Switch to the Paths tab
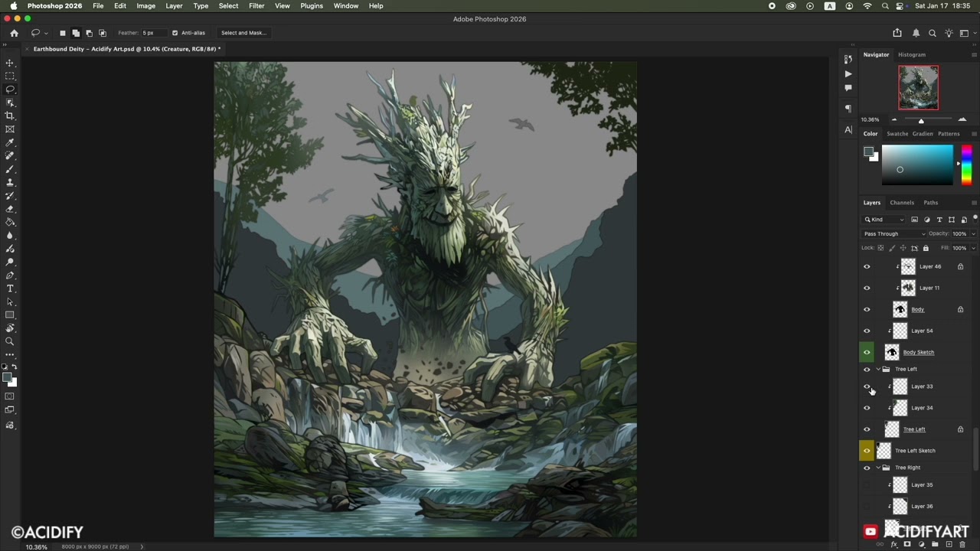Screen dimensions: 980x551 tap(930, 203)
